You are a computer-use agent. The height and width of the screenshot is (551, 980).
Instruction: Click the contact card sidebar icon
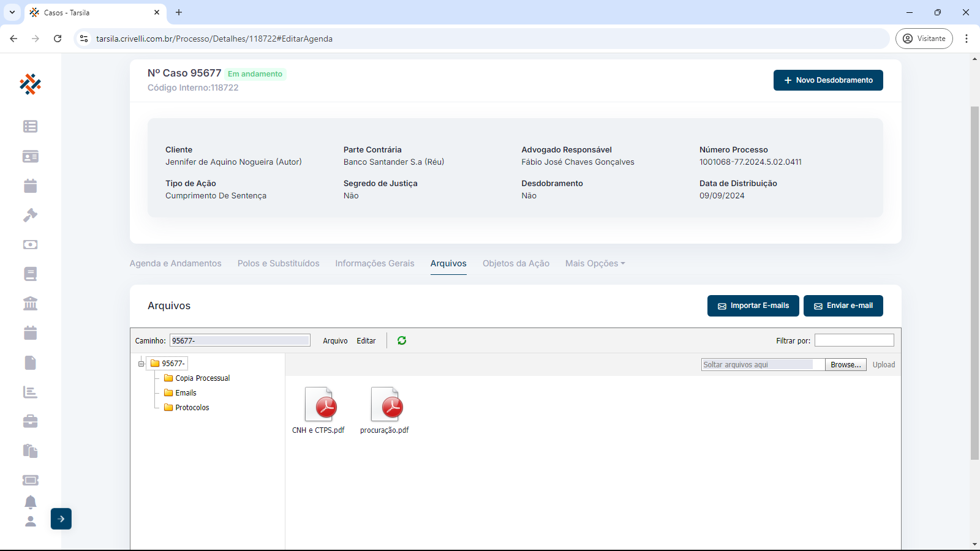pyautogui.click(x=30, y=157)
